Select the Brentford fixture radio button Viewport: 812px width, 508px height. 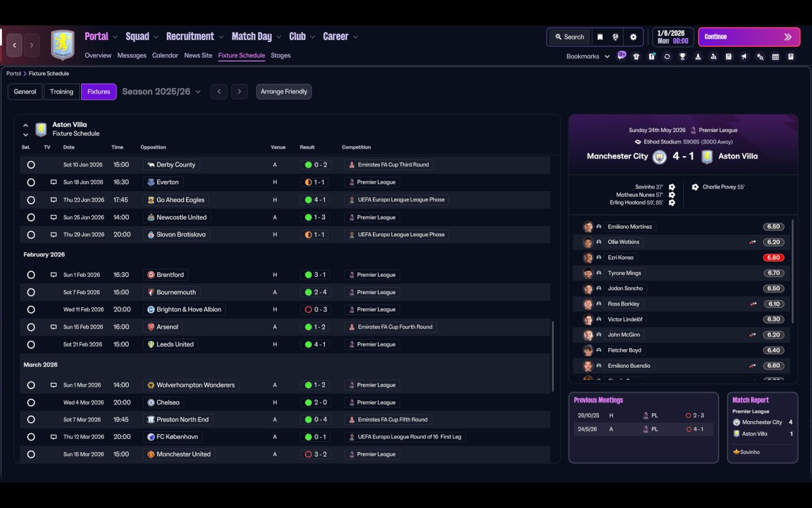30,275
